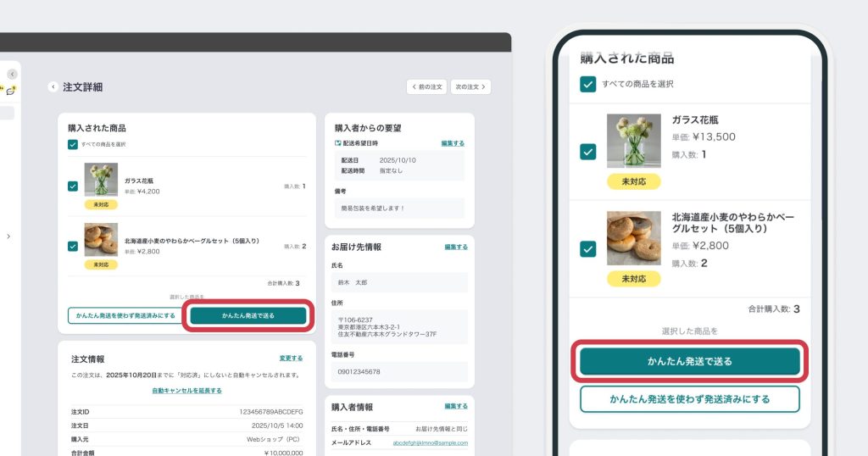The image size is (868, 456).
Task: Click the delivery date calendar icon
Action: pos(338,144)
